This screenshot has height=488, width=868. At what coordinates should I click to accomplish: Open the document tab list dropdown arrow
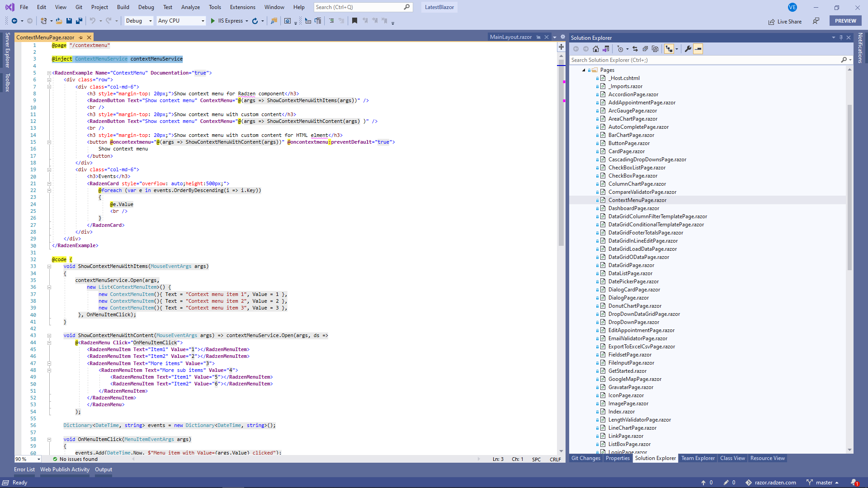point(555,37)
